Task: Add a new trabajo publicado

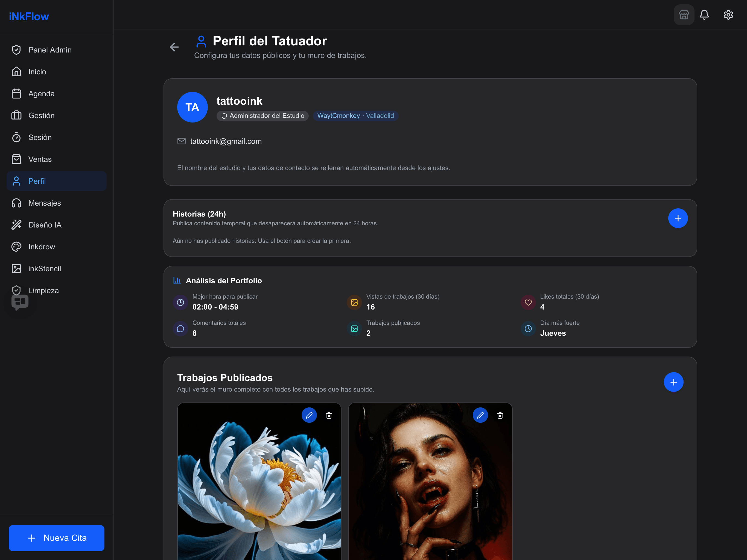Action: [674, 382]
